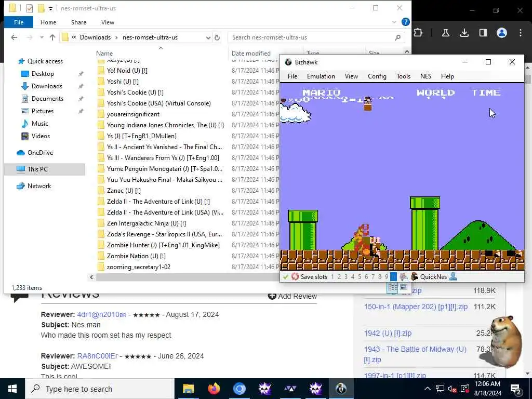Open Bizhawk NES menu
Image resolution: width=532 pixels, height=399 pixels.
tap(426, 76)
